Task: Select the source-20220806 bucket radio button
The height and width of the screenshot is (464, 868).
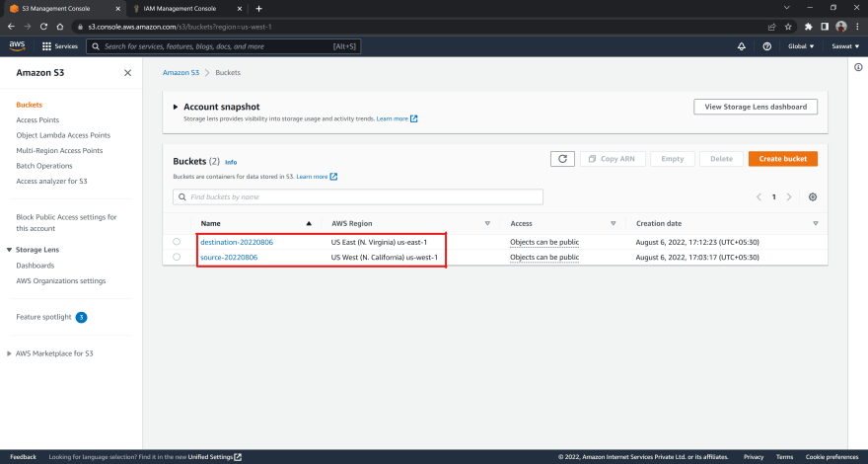Action: point(177,258)
